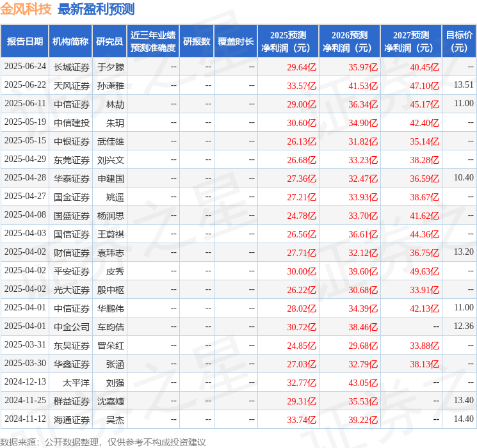The height and width of the screenshot is (448, 477).
Task: Click the 2025-06-24 report date cell
Action: coord(25,67)
